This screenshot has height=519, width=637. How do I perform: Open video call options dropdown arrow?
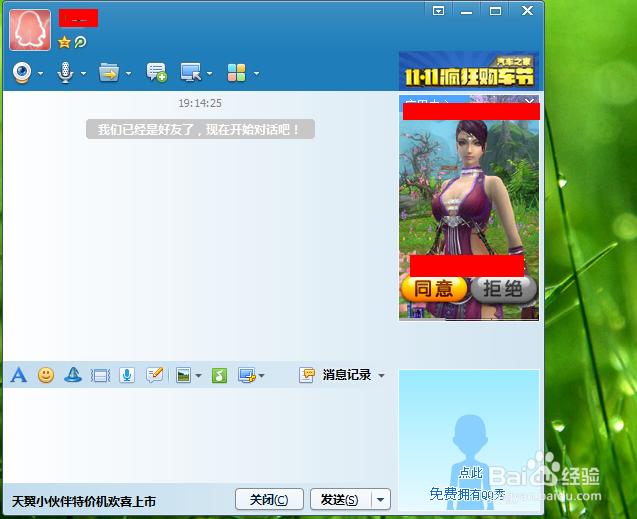(40, 74)
